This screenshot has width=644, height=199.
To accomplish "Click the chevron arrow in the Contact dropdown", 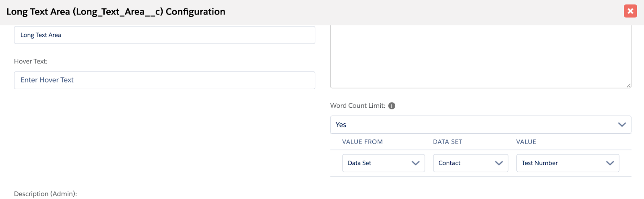I will (499, 163).
